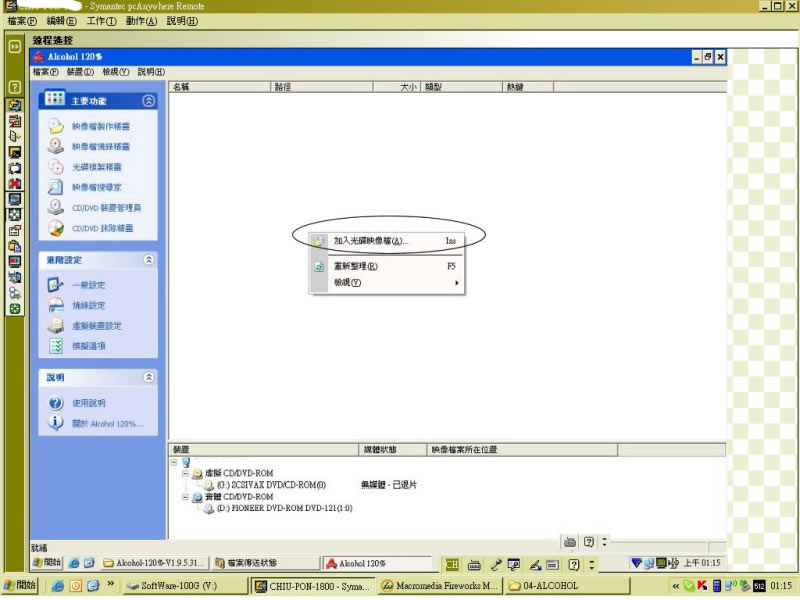Viewport: 800px width, 600px height.
Task: Collapse the 進階設定 panel
Action: (148, 260)
